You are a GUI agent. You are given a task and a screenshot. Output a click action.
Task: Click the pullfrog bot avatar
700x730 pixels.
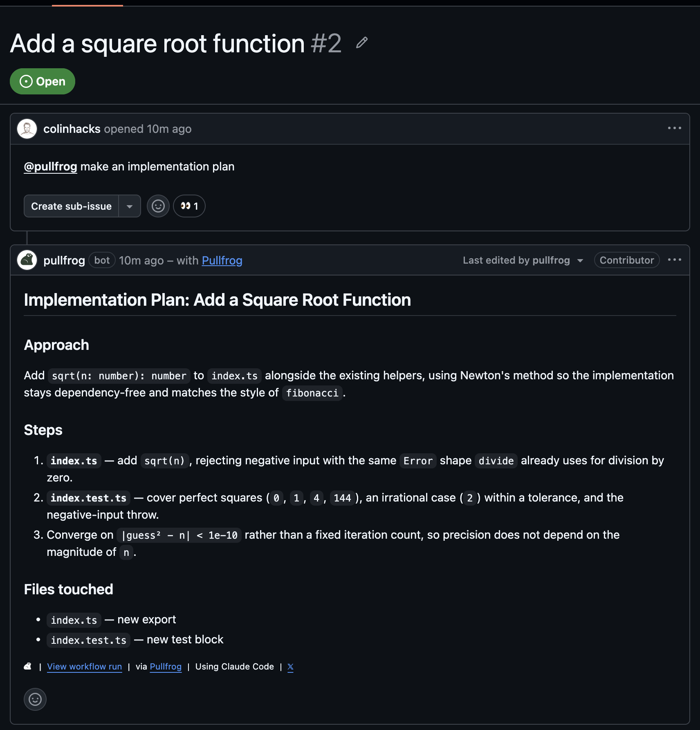(27, 260)
